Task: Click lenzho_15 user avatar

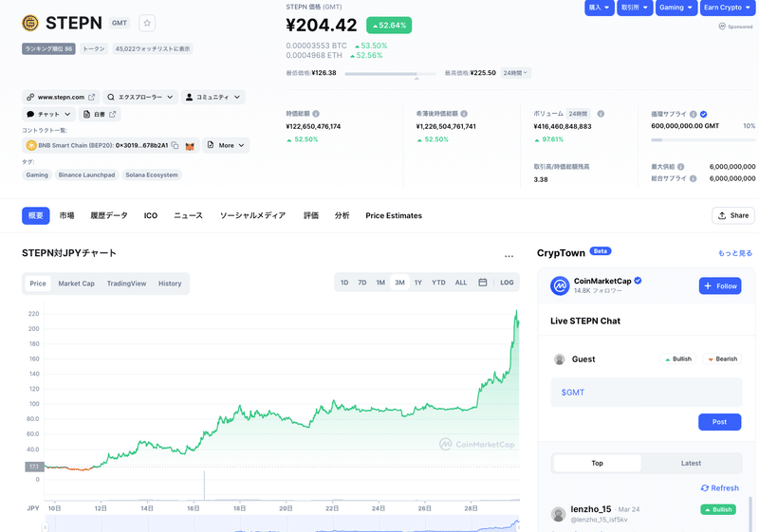Action: tap(558, 514)
